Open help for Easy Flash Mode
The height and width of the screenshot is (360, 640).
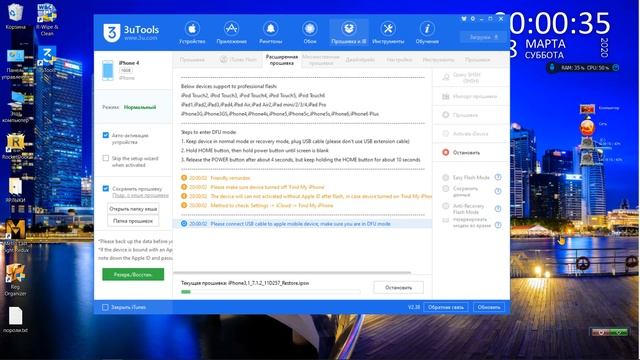click(498, 177)
